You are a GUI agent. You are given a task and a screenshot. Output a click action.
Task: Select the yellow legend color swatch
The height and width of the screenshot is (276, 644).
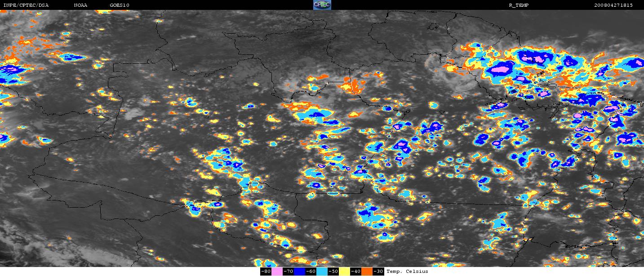click(x=344, y=271)
